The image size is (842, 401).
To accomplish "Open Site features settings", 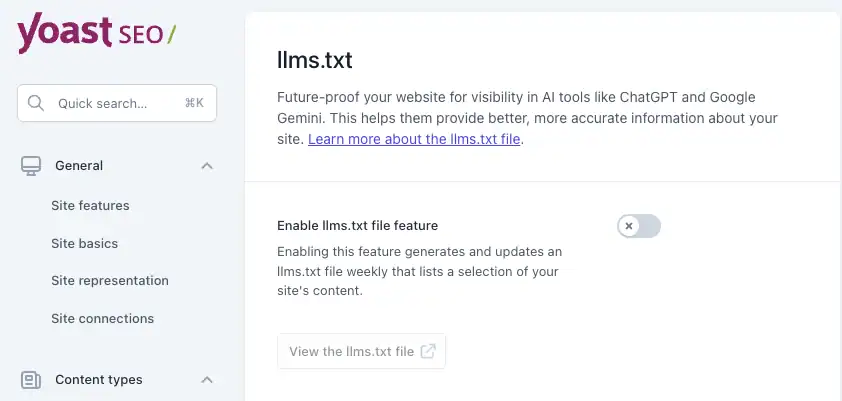I will click(90, 206).
